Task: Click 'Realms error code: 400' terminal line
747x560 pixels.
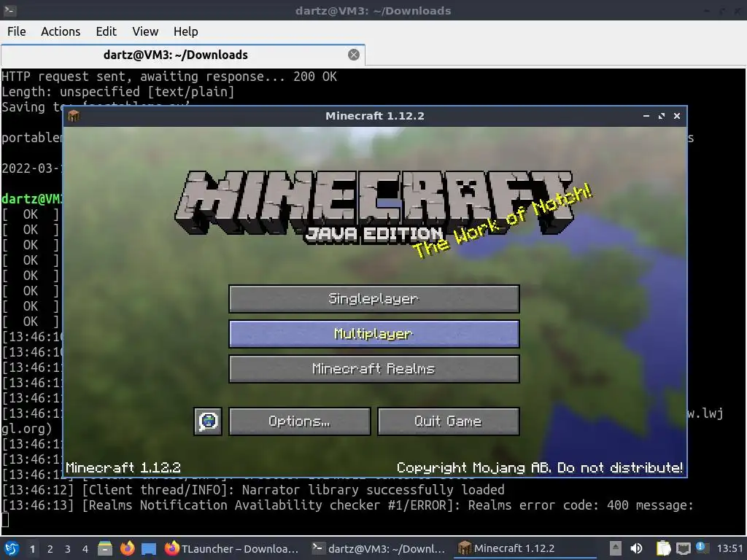Action: coord(347,505)
